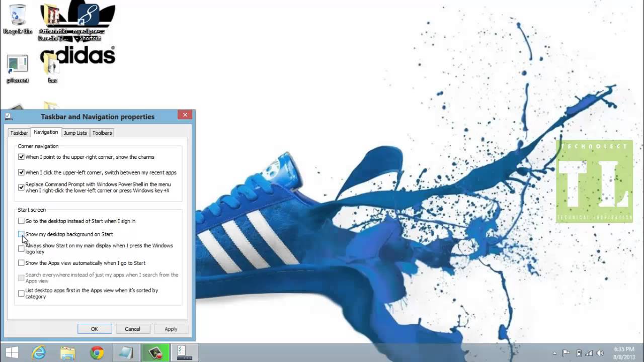Viewport: 644px width, 362px height.
Task: Open the Action Center flag icon
Action: pos(566,353)
